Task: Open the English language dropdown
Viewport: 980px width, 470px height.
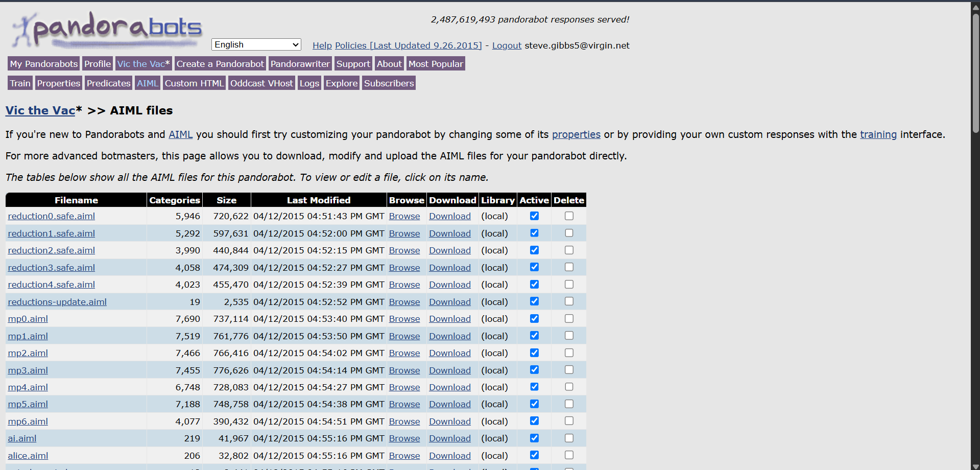Action: point(256,44)
